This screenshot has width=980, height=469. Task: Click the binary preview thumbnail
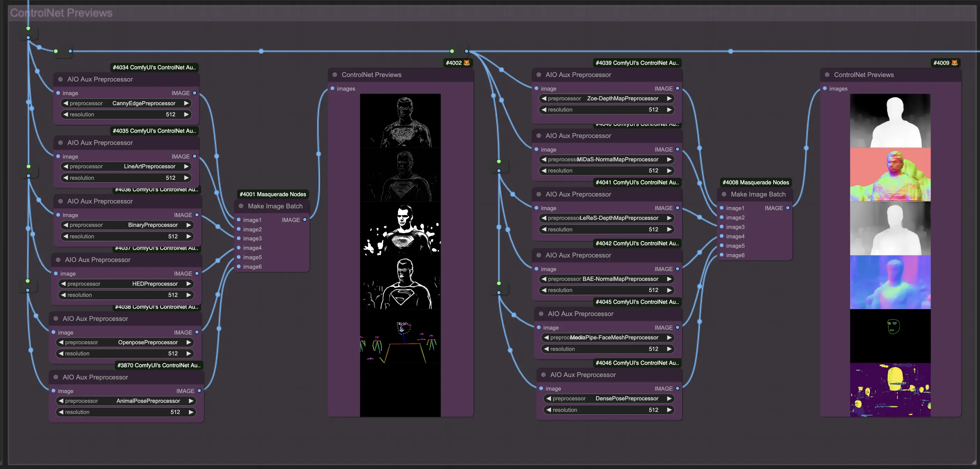point(400,228)
